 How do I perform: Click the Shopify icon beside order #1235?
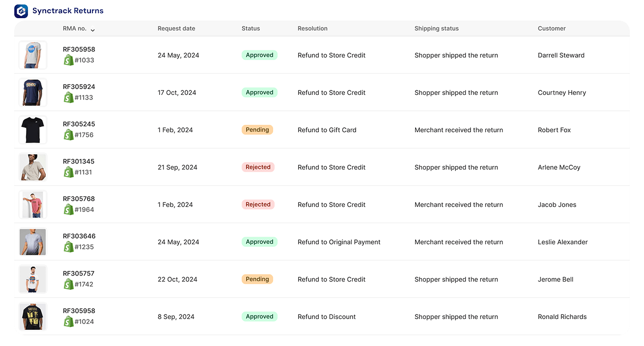tap(69, 247)
